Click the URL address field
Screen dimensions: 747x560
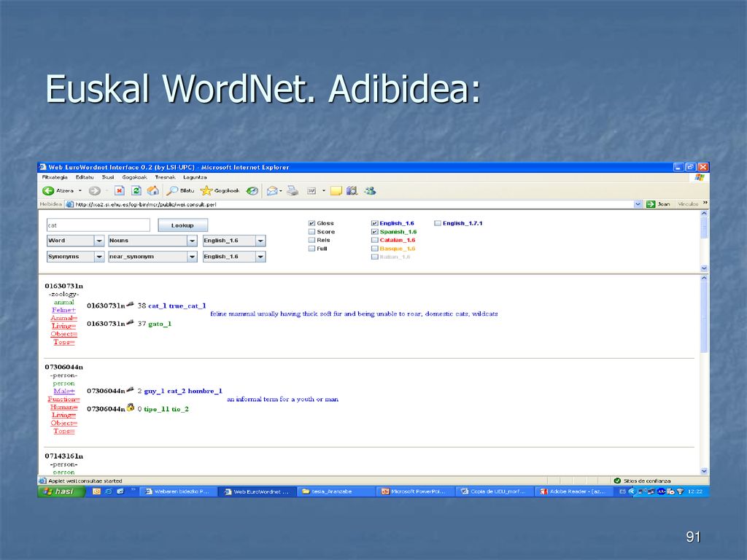[354, 204]
